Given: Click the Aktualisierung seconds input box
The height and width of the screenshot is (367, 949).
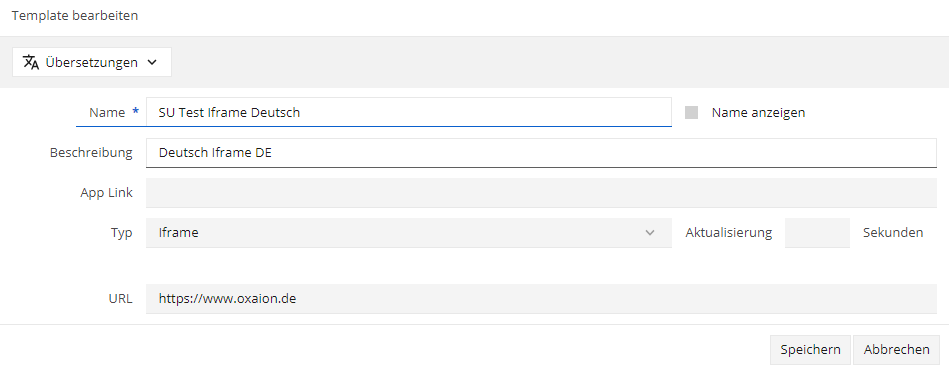Looking at the screenshot, I should pos(817,233).
